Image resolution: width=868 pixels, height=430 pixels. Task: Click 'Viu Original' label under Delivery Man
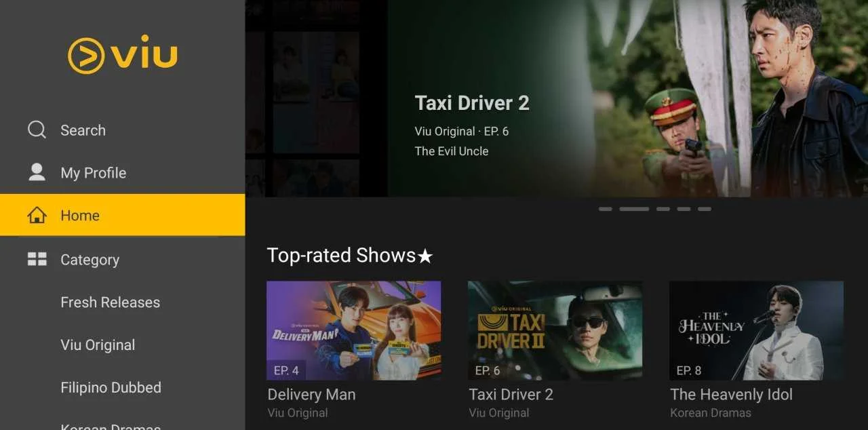coord(298,412)
